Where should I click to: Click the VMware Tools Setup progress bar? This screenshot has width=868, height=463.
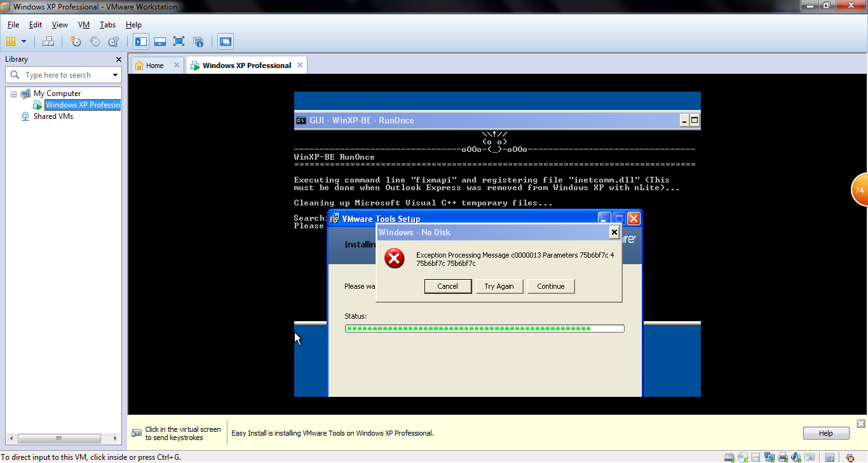[485, 329]
